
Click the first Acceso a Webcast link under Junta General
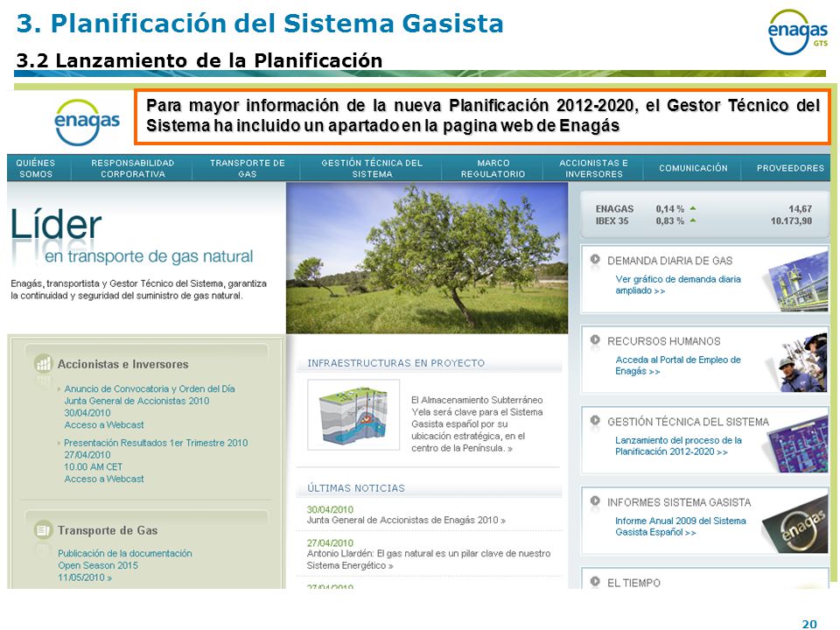[104, 425]
